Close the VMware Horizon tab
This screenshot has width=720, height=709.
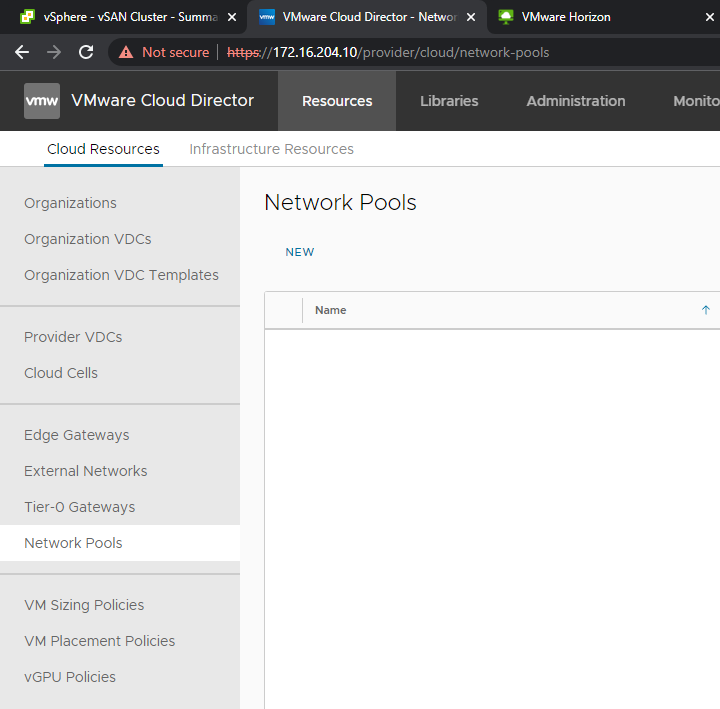pos(710,17)
